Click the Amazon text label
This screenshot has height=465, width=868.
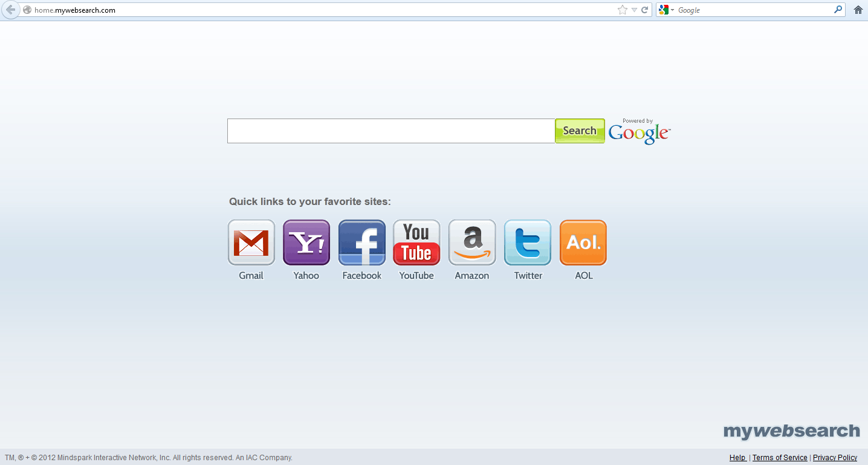472,276
